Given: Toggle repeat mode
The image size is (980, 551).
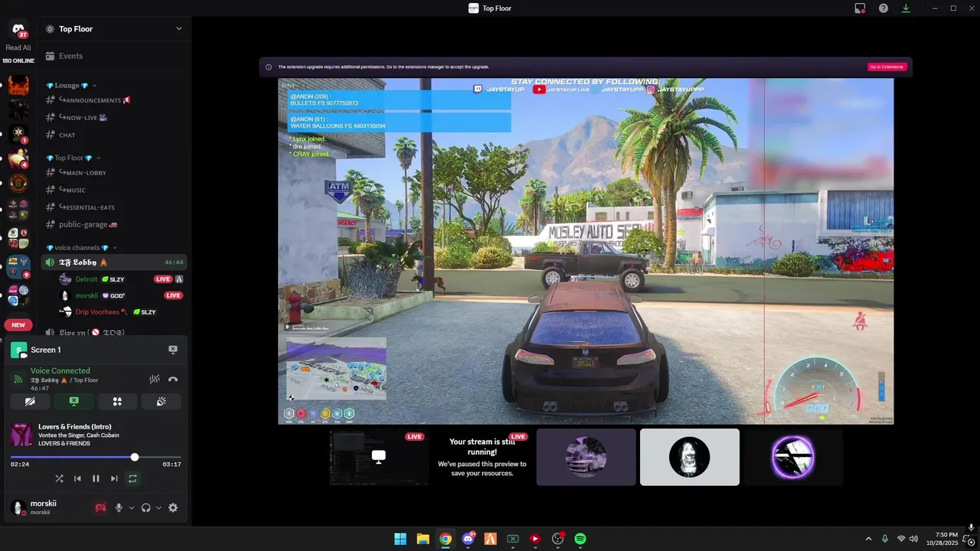Looking at the screenshot, I should click(x=132, y=478).
